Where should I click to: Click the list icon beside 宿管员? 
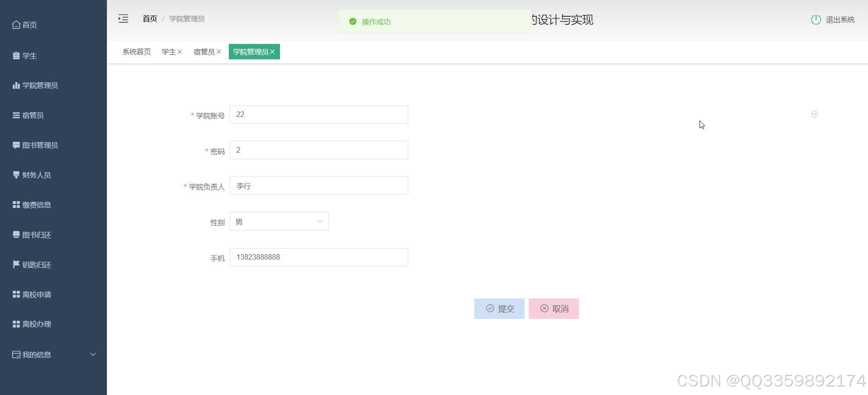click(16, 115)
